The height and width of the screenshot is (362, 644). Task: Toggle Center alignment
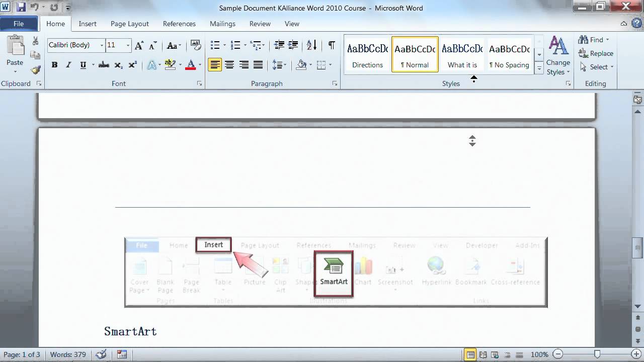tap(229, 65)
